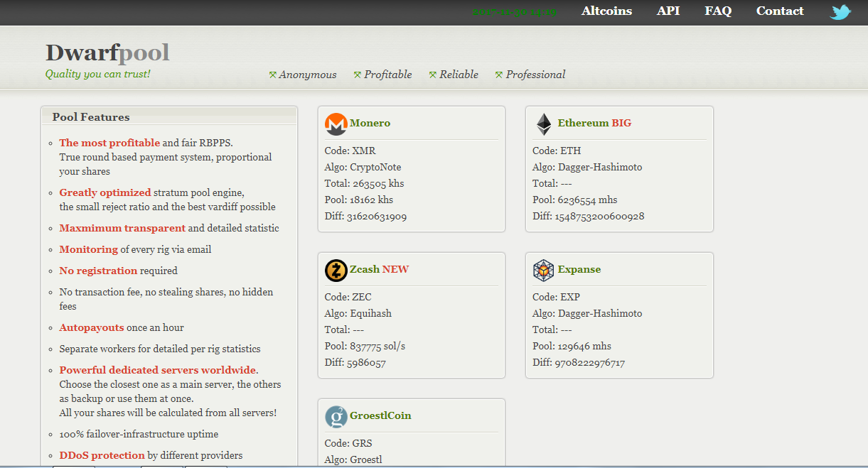Open the Zcash NEW pool link
Viewport: 868px width, 468px height.
click(x=379, y=269)
